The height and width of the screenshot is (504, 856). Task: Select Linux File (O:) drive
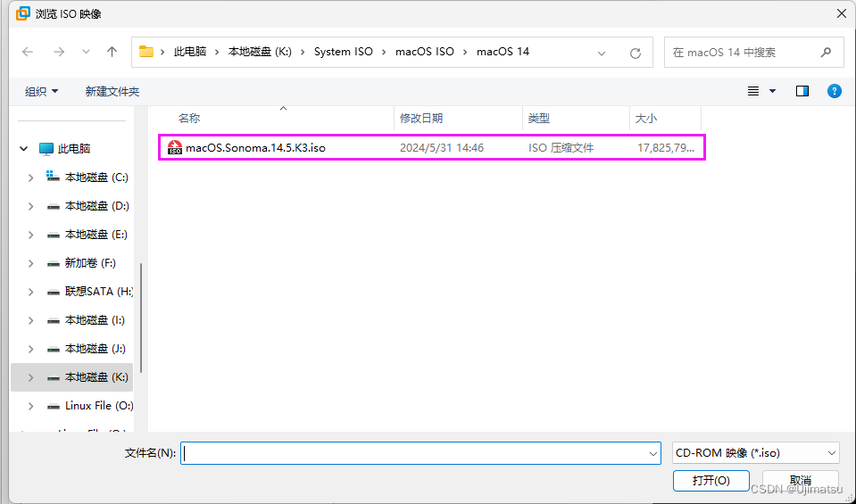(99, 406)
